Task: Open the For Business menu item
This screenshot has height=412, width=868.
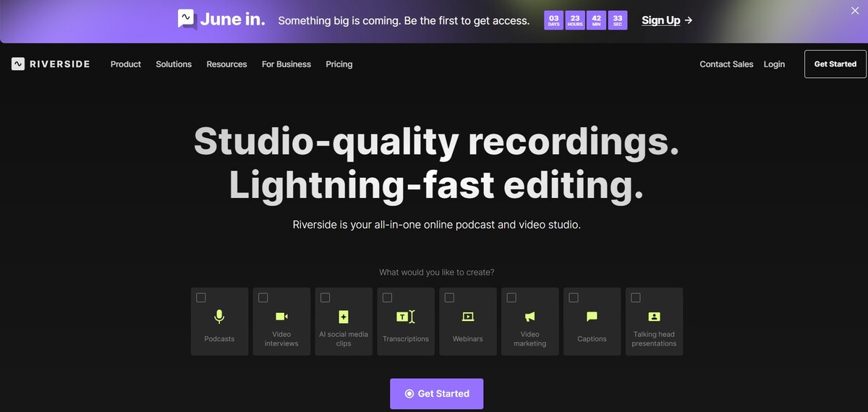Action: click(x=286, y=64)
